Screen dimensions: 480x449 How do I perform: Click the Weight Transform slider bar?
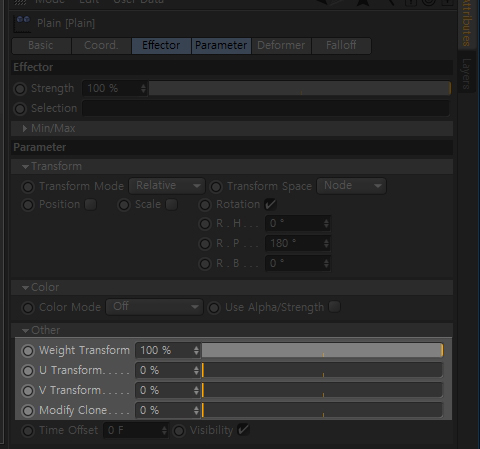pos(322,350)
